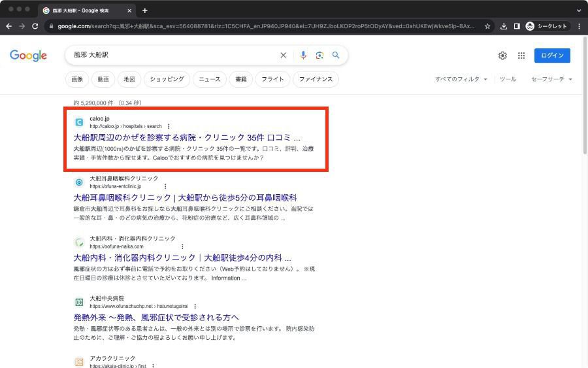Open Google Lens image search
Screen dimensions: 588x368
[319, 56]
